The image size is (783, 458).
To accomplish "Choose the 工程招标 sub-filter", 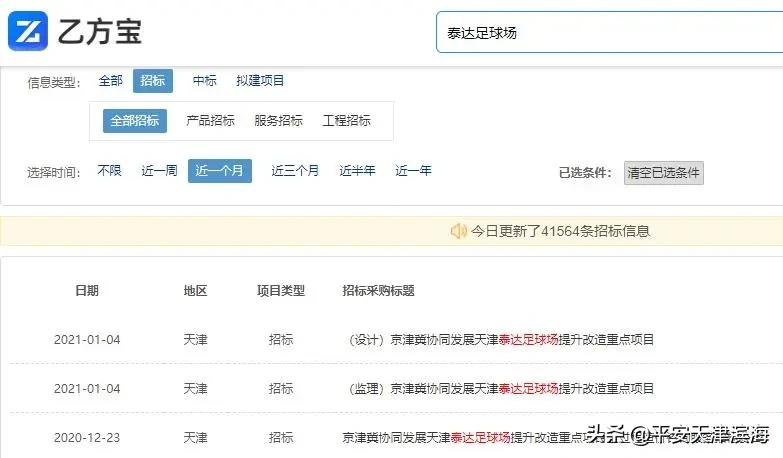I will [347, 121].
